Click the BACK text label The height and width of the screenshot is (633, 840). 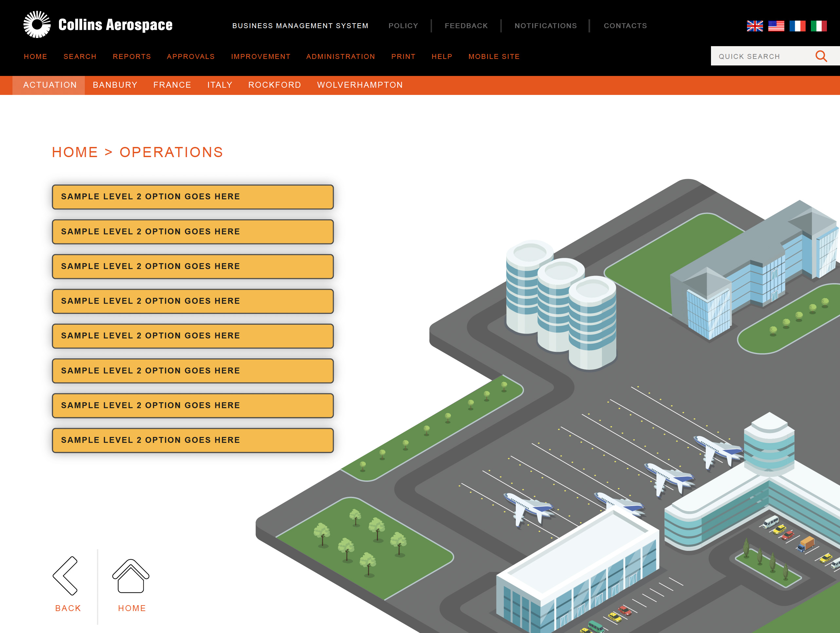(x=68, y=608)
